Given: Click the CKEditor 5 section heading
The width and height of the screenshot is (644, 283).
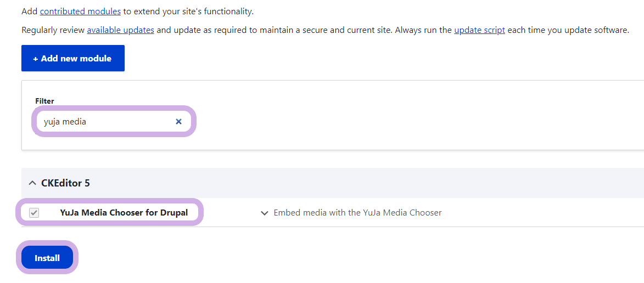Looking at the screenshot, I should 65,183.
